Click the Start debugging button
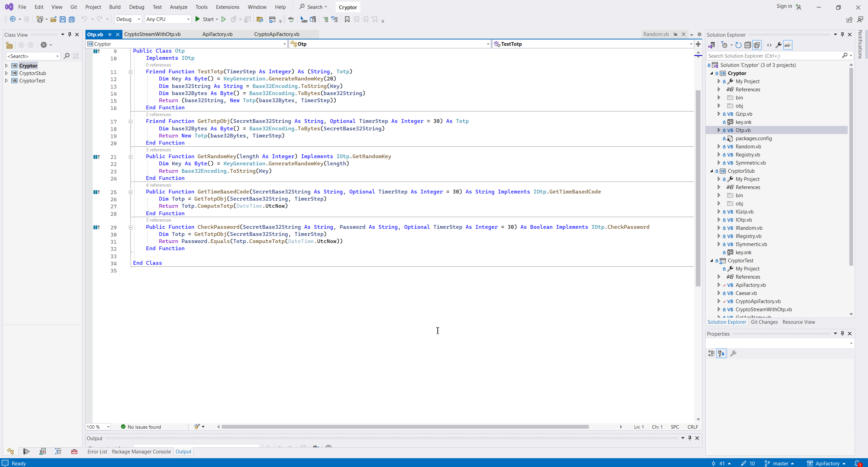 tap(204, 19)
